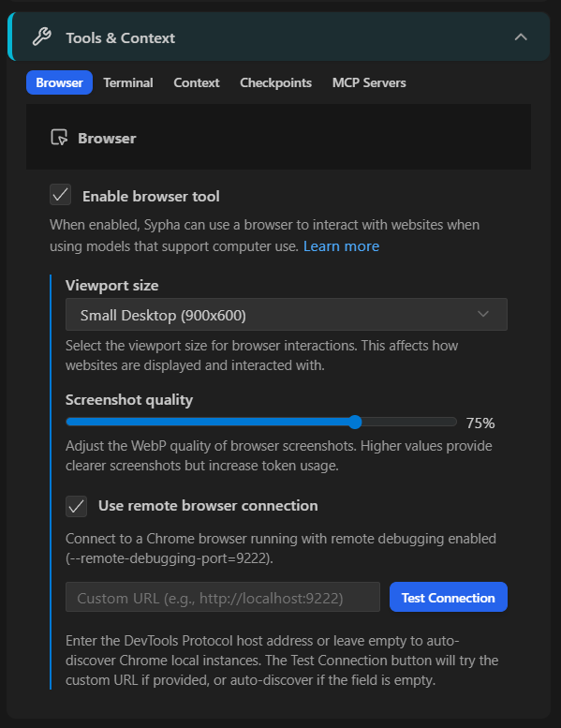The width and height of the screenshot is (561, 728).
Task: Click the Use remote browser connection label
Action: click(208, 506)
